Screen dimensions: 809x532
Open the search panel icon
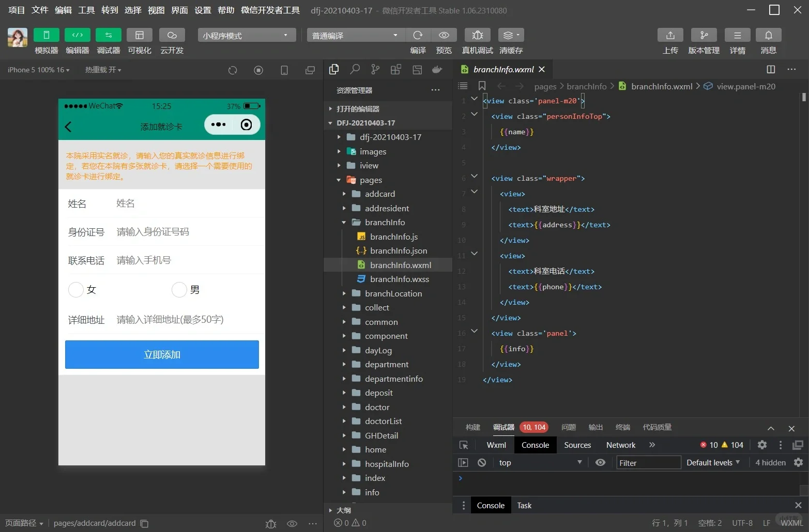[355, 69]
